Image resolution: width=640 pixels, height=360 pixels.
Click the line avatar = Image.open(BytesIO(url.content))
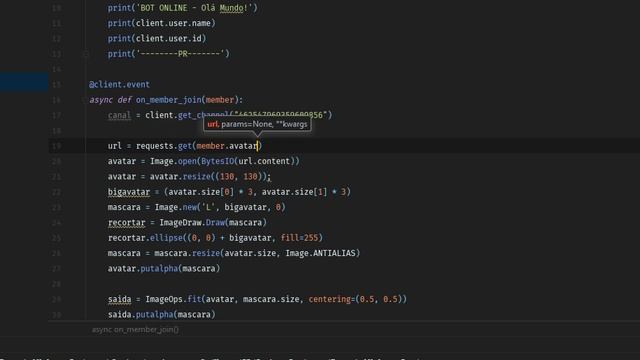[204, 161]
